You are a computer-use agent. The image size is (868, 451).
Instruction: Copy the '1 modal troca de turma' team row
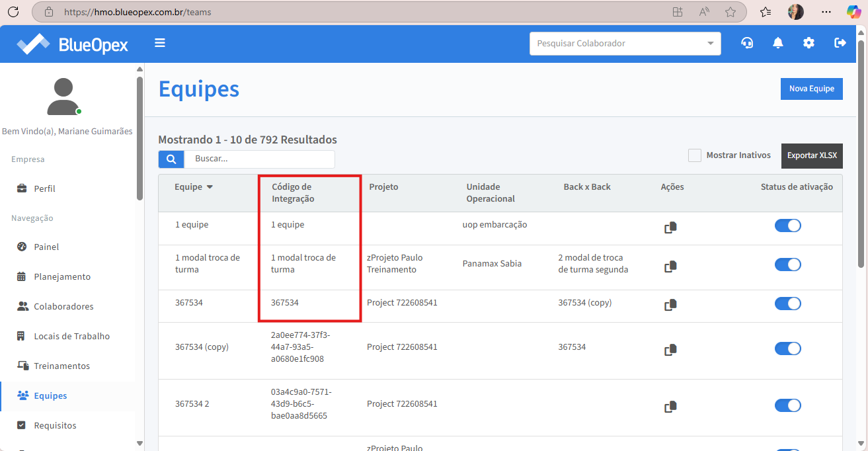coord(671,267)
